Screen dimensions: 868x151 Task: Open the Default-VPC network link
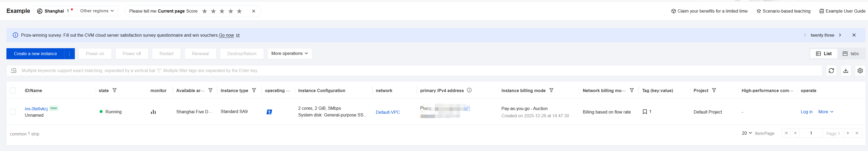pos(387,112)
